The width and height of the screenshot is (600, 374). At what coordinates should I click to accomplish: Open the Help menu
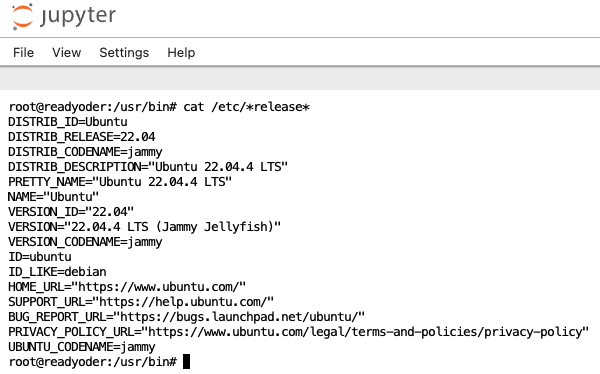point(181,52)
